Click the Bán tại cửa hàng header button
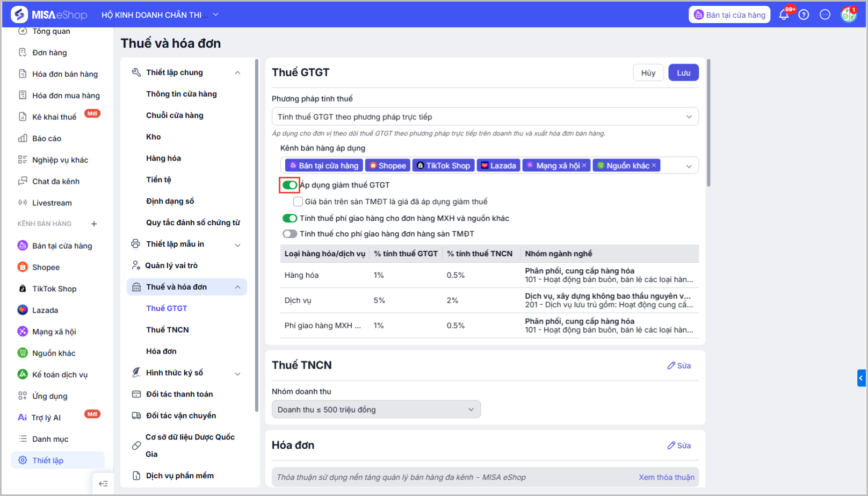 (729, 15)
